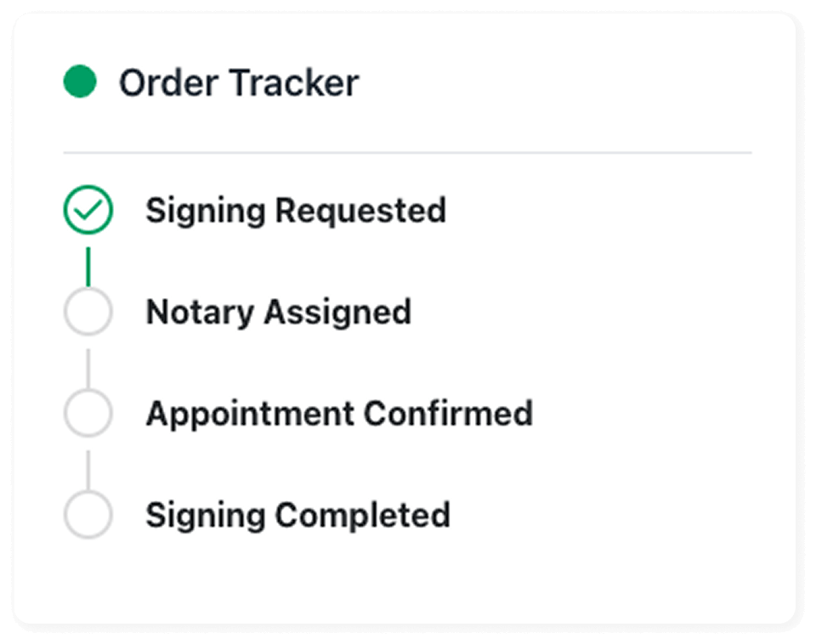Click the empty circle beside Appointment Confirmed
The width and height of the screenshot is (816, 644).
point(88,413)
